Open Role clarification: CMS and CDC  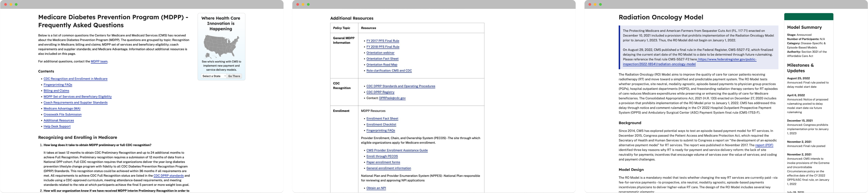pyautogui.click(x=389, y=71)
